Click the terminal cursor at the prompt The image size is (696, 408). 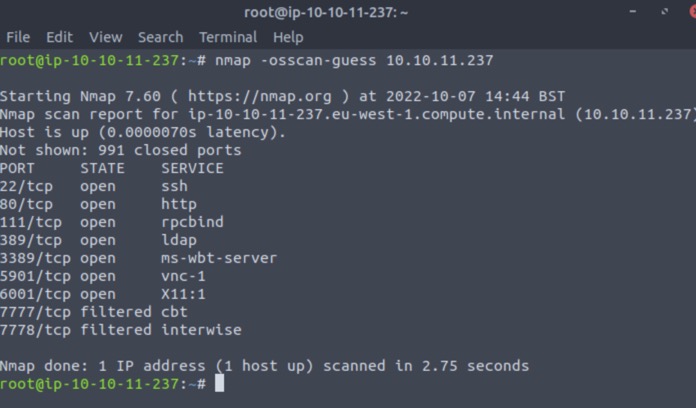220,384
